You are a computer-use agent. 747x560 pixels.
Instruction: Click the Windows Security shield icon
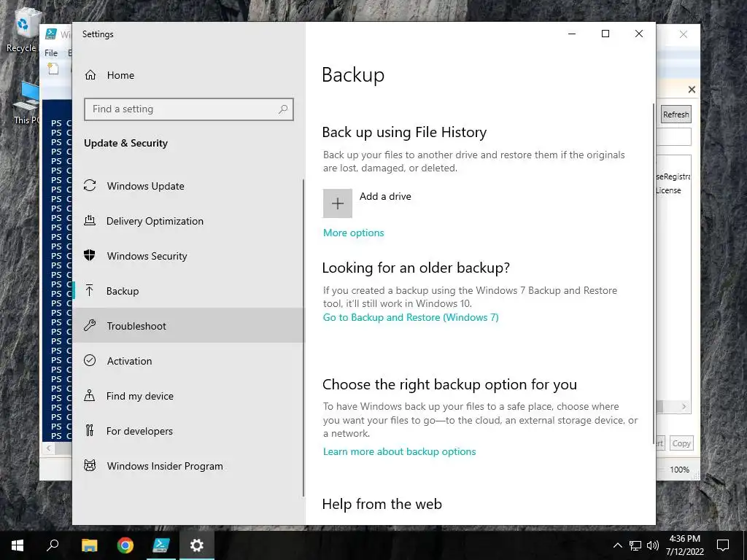coord(90,255)
